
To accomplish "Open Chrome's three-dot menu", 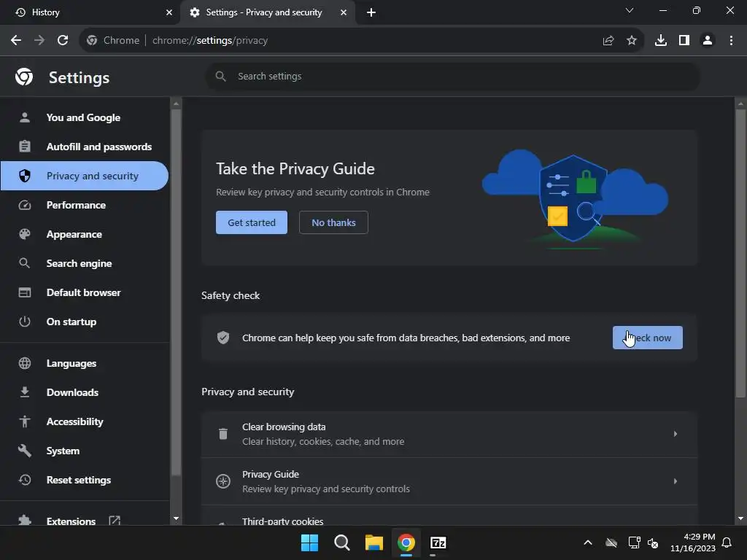I will click(731, 41).
